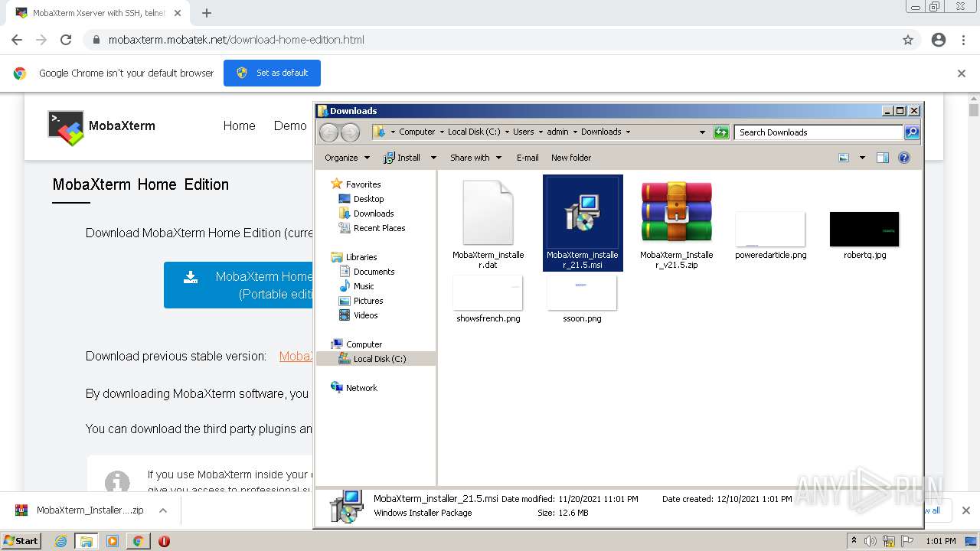
Task: Click Chrome address bar URL
Action: coord(236,40)
